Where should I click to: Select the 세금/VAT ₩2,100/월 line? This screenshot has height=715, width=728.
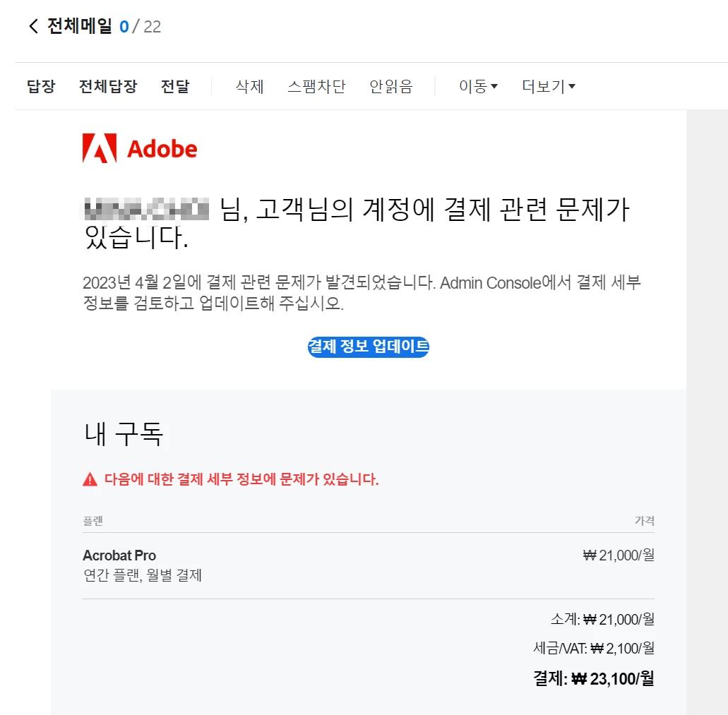pos(594,648)
